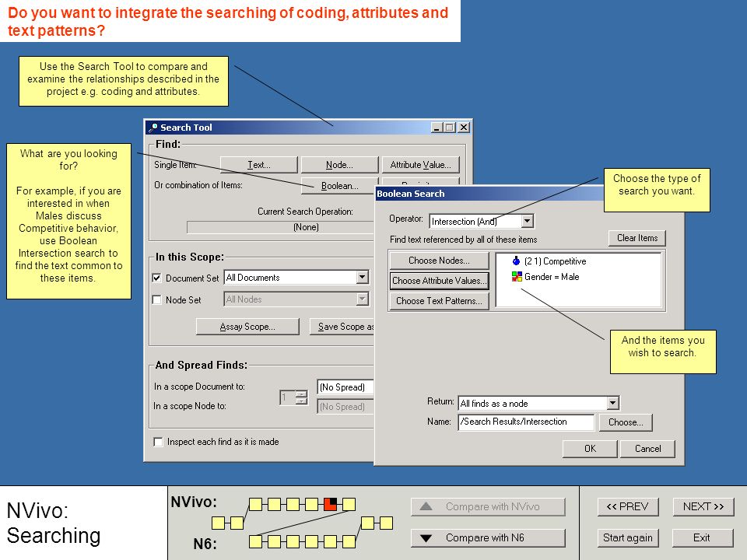The height and width of the screenshot is (560, 747).
Task: Click the Search Tool magnifier title icon
Action: pos(153,127)
